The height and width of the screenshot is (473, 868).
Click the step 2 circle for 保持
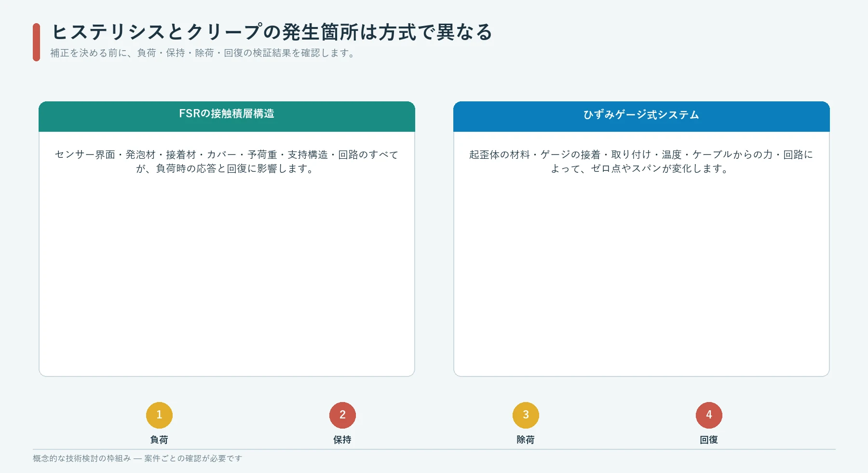[x=342, y=415]
